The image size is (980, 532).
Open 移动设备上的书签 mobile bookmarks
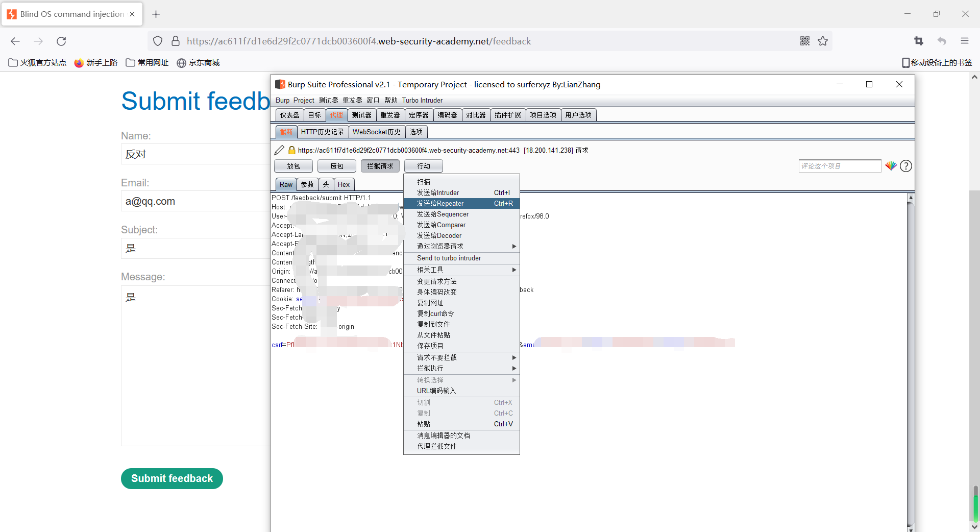tap(937, 63)
